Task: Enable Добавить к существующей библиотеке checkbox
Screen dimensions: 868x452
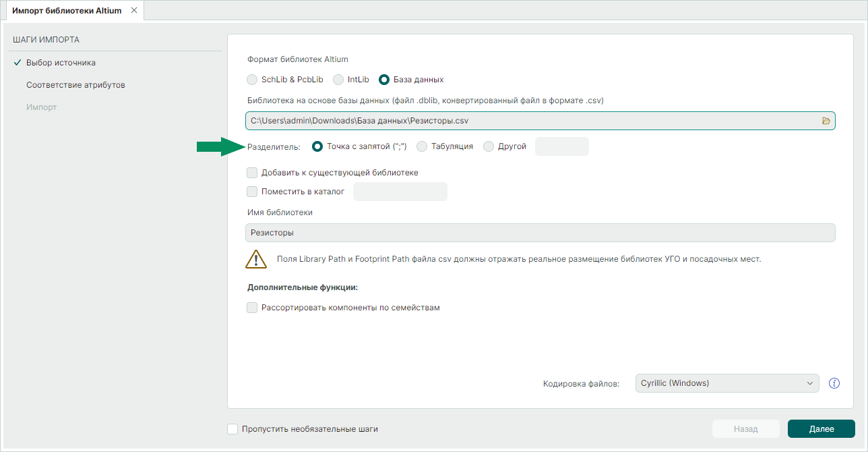Action: [253, 173]
